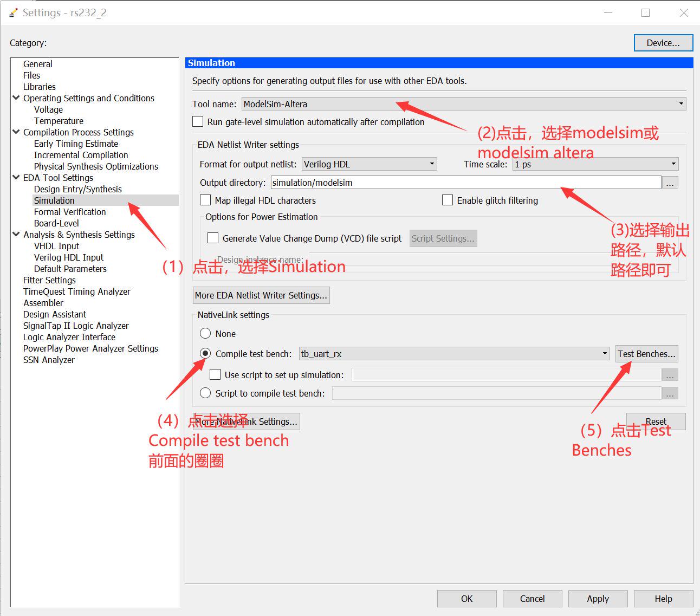Select the None radio button under NativeLink settings
Screen dimensions: 700x616
205,333
